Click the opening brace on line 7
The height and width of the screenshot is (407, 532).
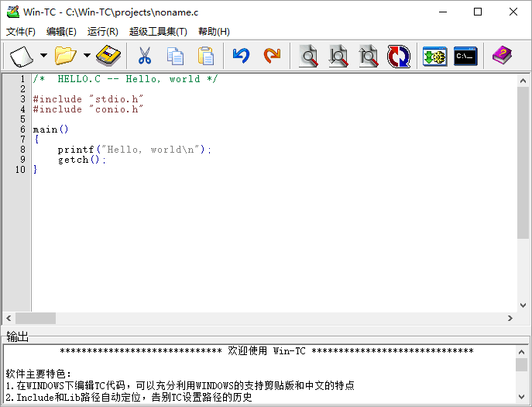pos(36,139)
